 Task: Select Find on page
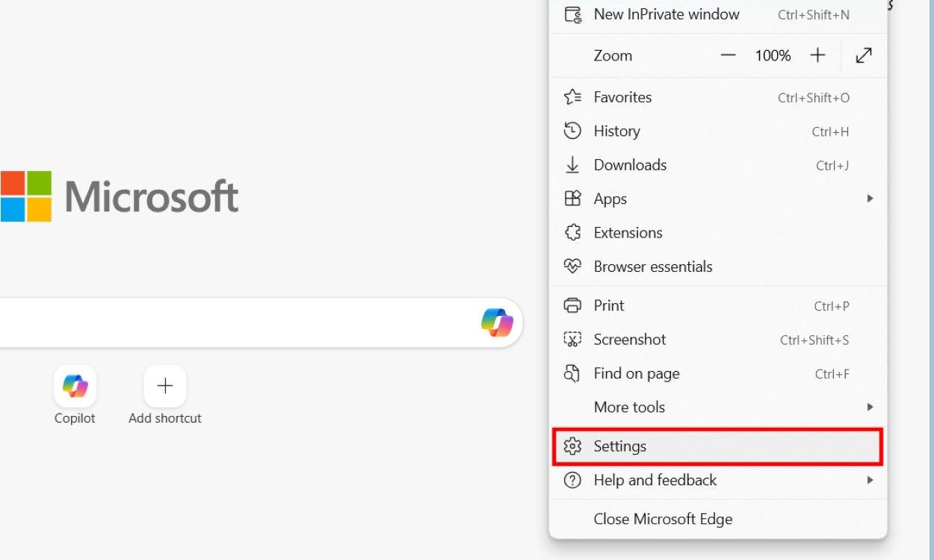pos(718,373)
